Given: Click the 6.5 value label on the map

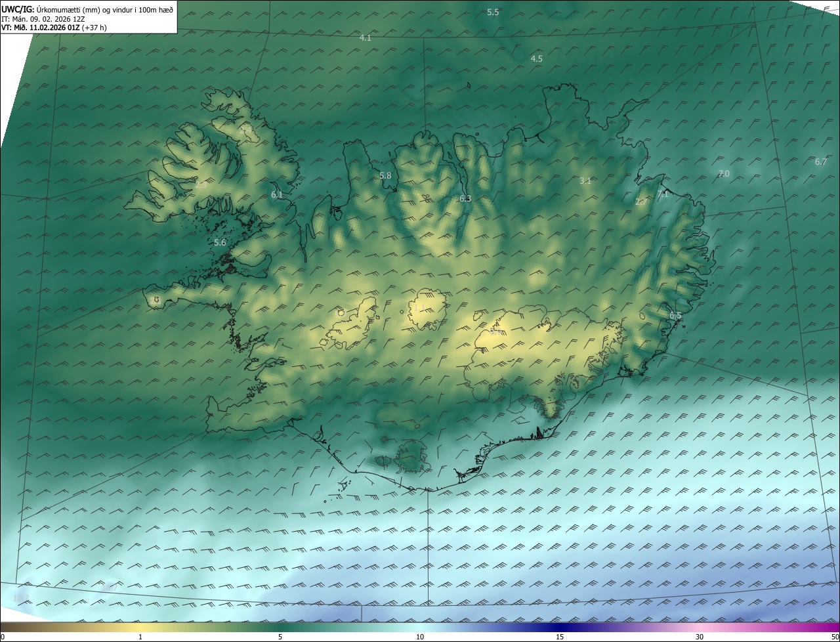Looking at the screenshot, I should click(675, 316).
